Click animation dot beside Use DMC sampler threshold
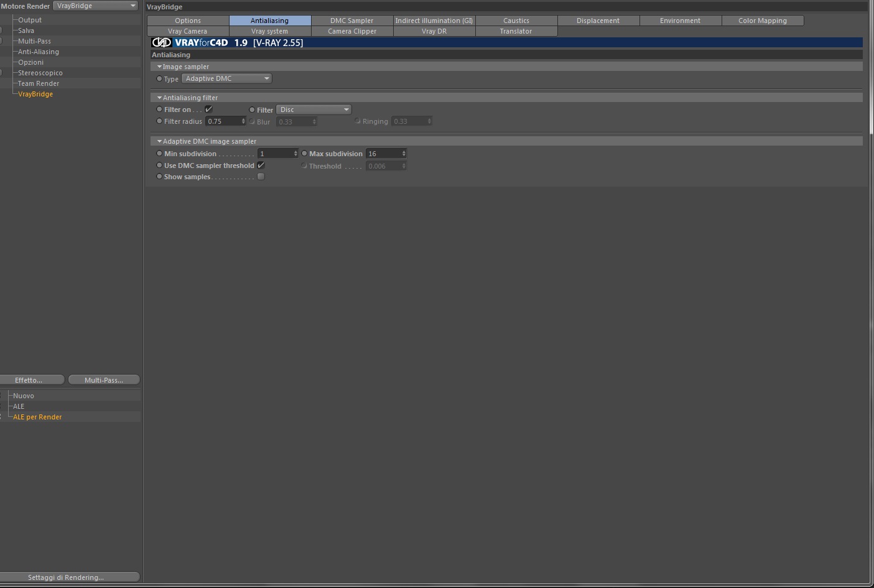874x588 pixels. 159,166
